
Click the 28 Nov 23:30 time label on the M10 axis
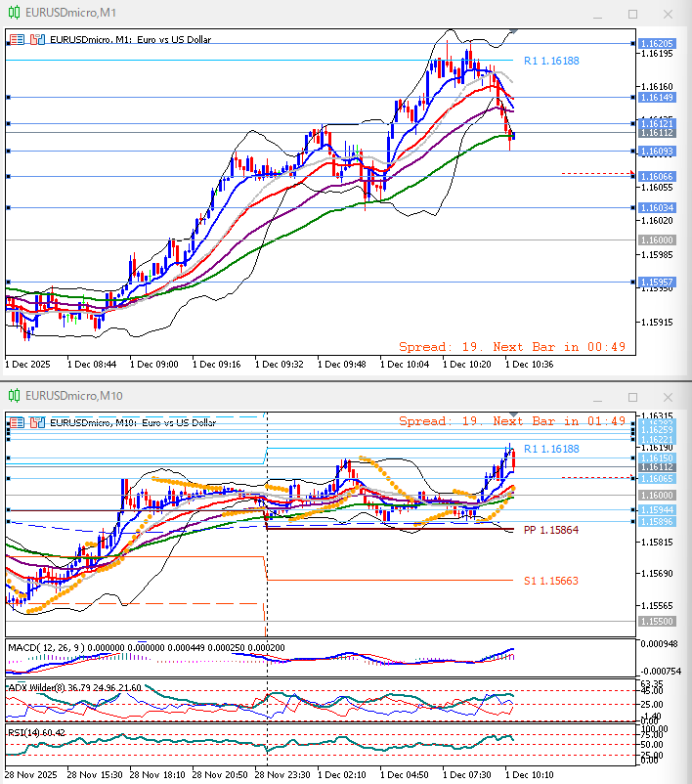click(281, 773)
